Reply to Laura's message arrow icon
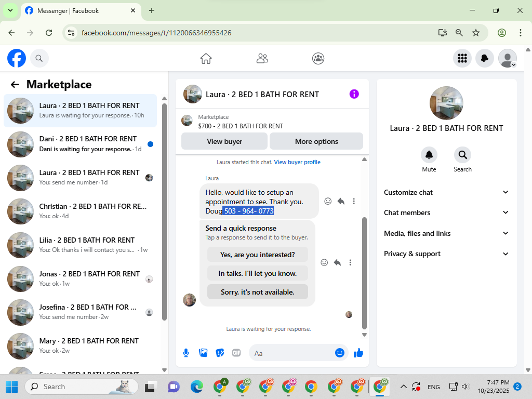This screenshot has height=399, width=532. [341, 201]
